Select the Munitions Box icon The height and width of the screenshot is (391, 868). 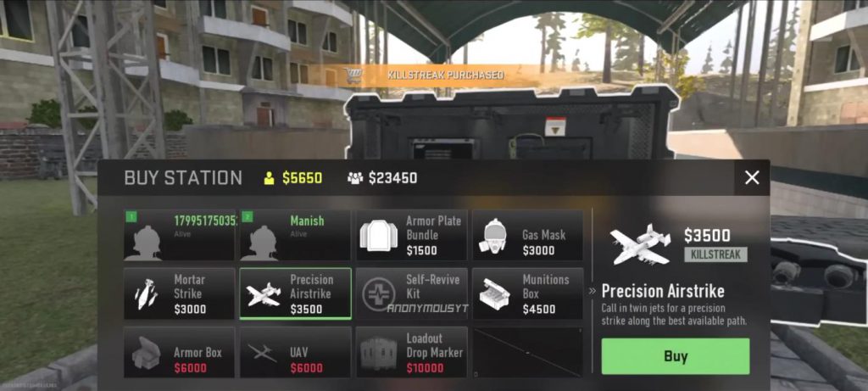494,293
